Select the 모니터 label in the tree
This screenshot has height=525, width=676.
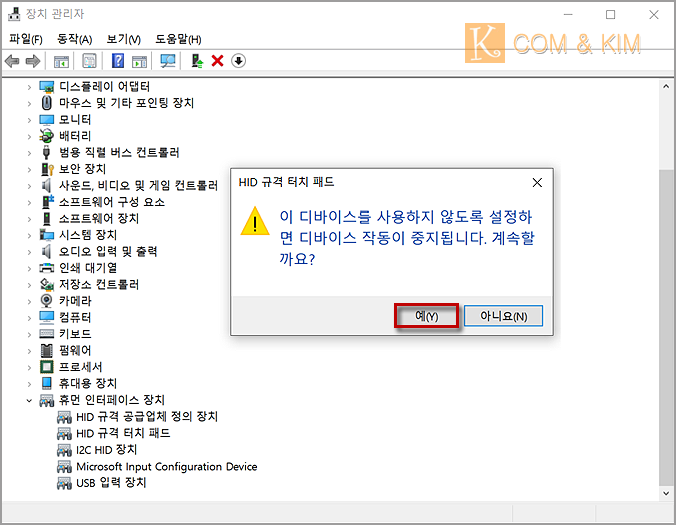75,119
